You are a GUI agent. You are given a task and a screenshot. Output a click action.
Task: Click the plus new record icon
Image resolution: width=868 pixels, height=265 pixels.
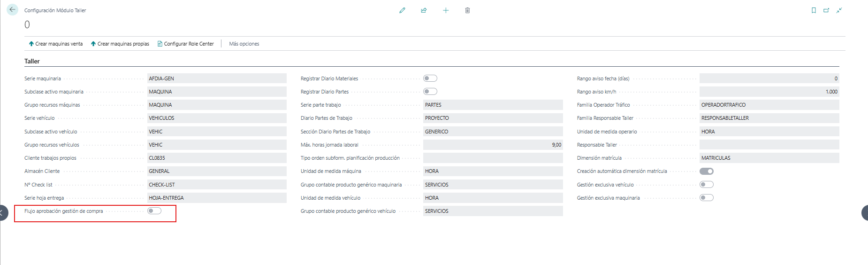click(446, 10)
